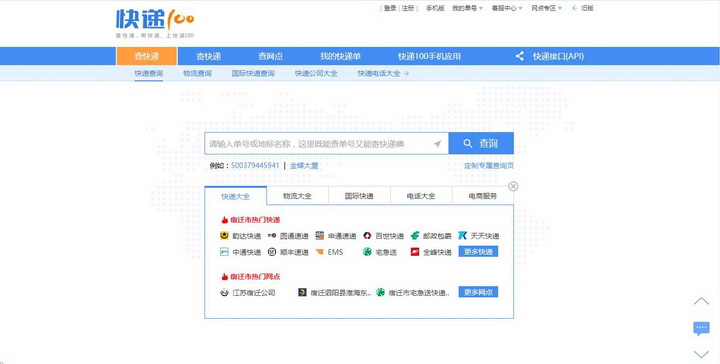This screenshot has width=720, height=364.
Task: Select the 查快递 navigation tab
Action: 146,56
